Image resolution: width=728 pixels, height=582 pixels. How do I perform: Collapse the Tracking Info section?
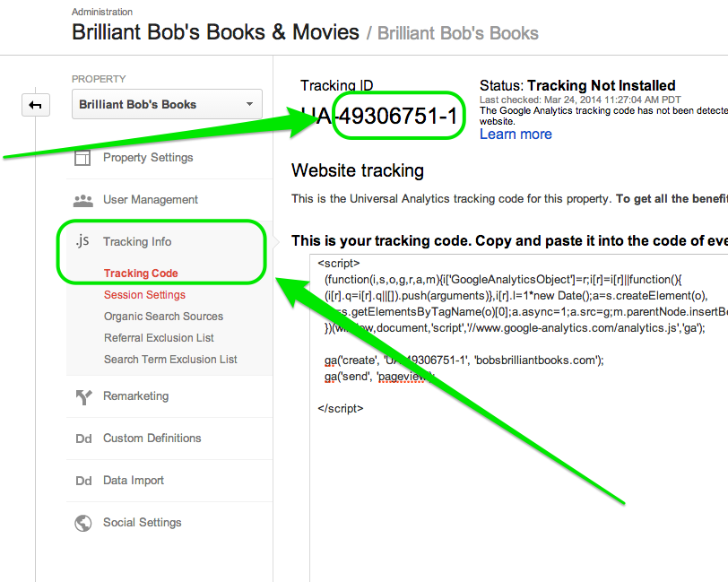[137, 241]
